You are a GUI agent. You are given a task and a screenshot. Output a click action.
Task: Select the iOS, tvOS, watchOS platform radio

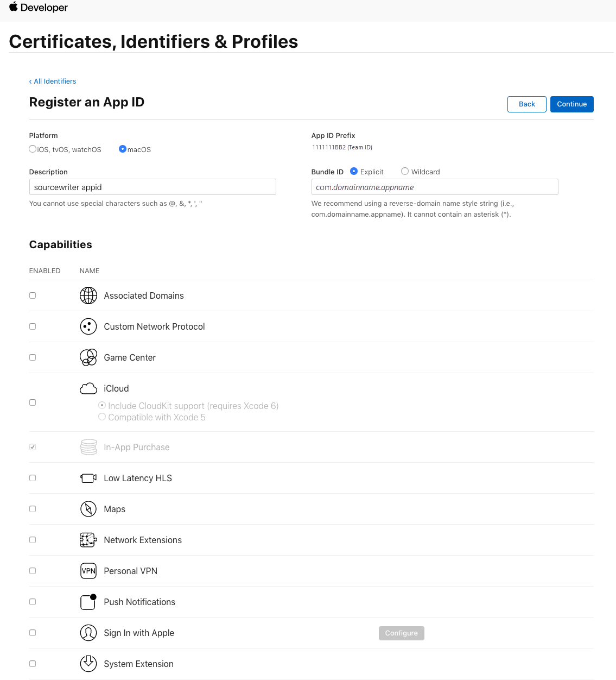pyautogui.click(x=33, y=149)
